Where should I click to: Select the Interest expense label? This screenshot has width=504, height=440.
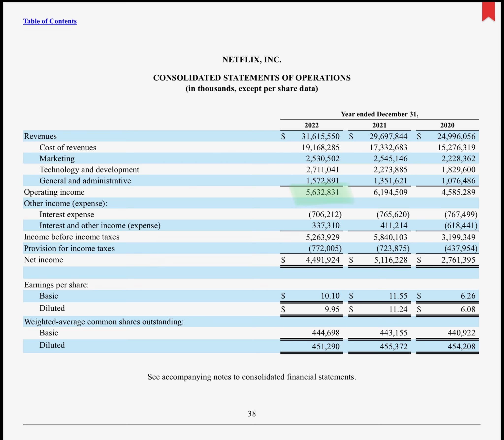(67, 214)
